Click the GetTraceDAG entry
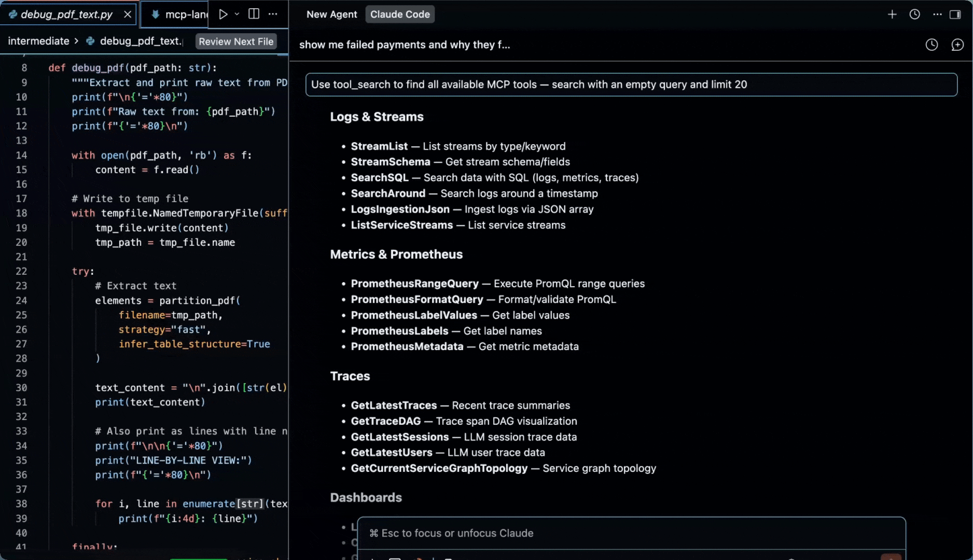Image resolution: width=973 pixels, height=560 pixels. click(x=464, y=421)
